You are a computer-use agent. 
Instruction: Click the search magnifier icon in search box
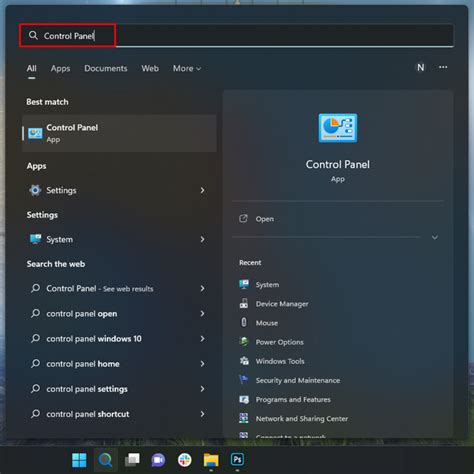click(33, 35)
